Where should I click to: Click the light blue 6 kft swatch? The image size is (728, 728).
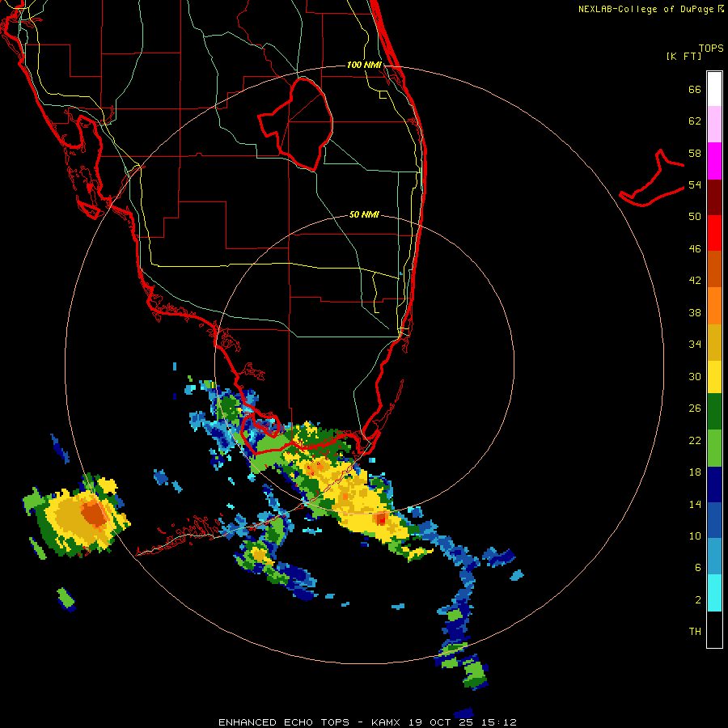click(x=714, y=557)
